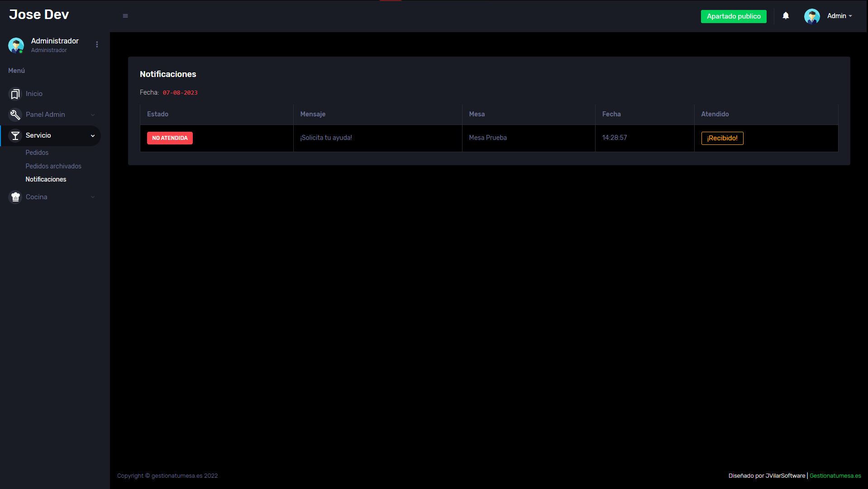
Task: Click the Inicio bookmark icon
Action: tap(15, 94)
